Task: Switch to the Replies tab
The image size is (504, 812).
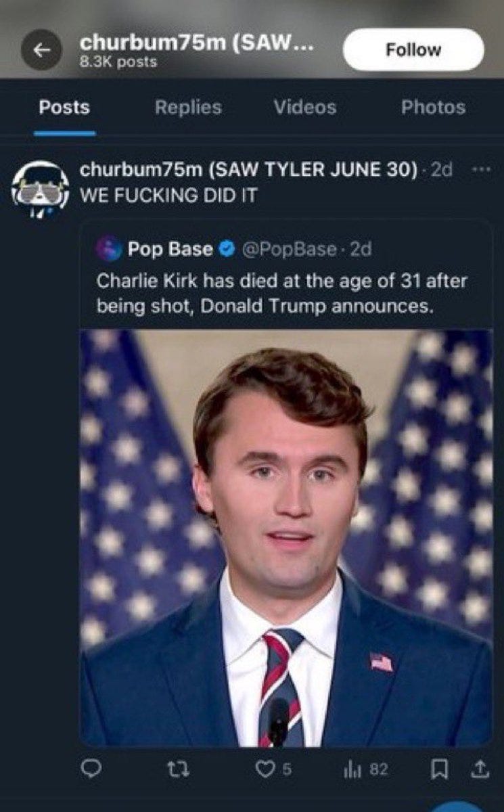Action: point(187,106)
